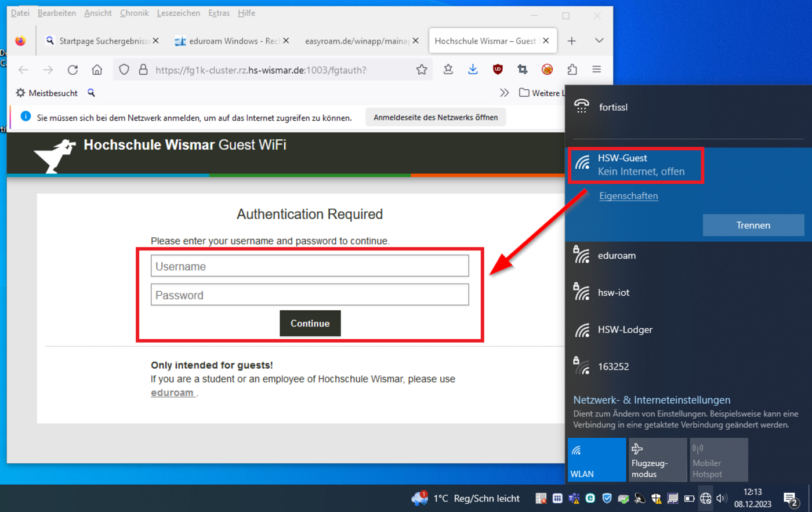This screenshot has height=512, width=812.
Task: Expand the bookmarks toolbar overflow chevron
Action: (x=504, y=93)
